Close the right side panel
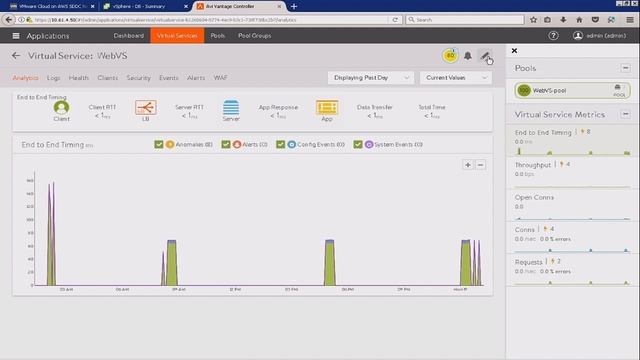640x360 pixels. coord(514,51)
